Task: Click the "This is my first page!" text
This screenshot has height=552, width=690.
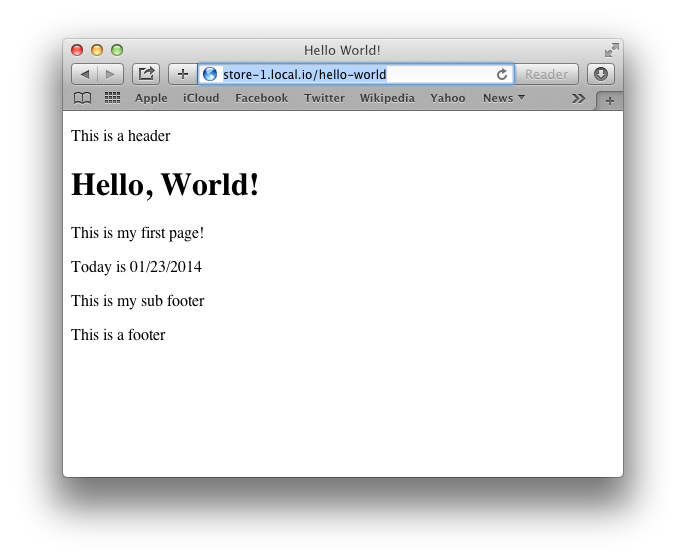Action: pos(137,233)
